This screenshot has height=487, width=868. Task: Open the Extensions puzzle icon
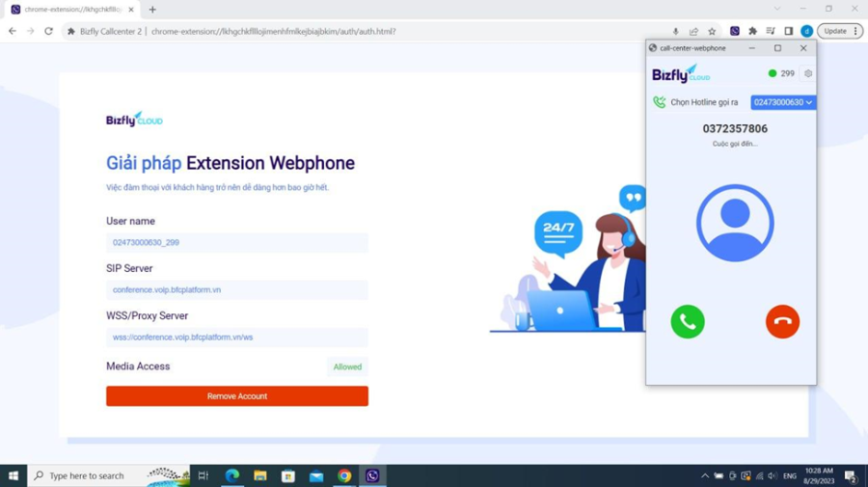[x=752, y=32]
